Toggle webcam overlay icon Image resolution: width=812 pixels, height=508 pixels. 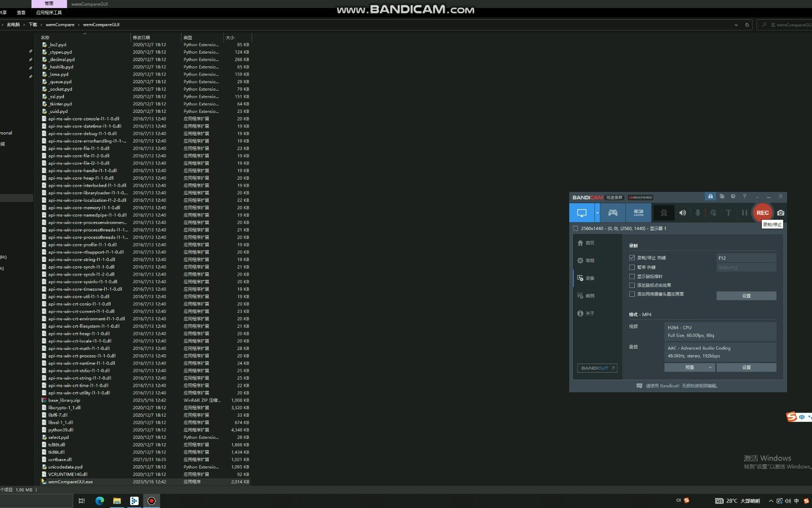point(664,213)
